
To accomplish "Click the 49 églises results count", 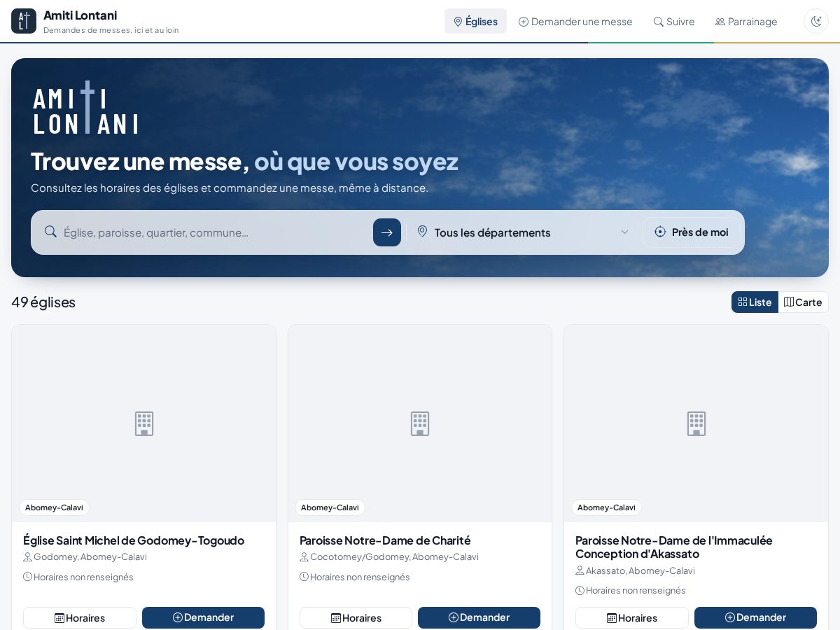I will [43, 302].
